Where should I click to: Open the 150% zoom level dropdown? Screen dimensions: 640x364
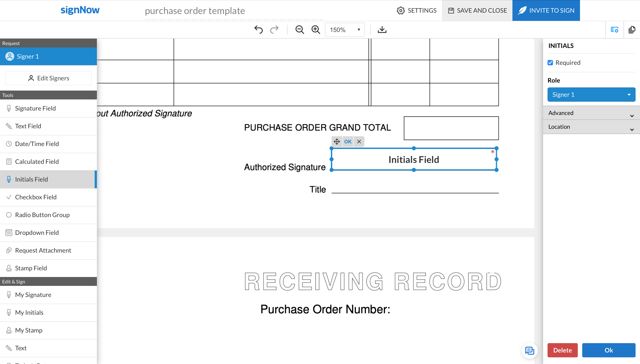tap(345, 30)
